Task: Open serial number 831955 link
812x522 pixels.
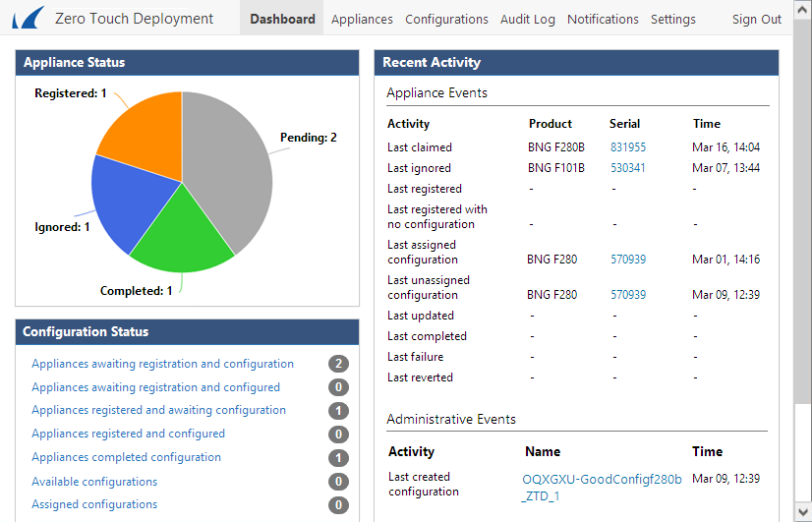Action: pyautogui.click(x=628, y=147)
